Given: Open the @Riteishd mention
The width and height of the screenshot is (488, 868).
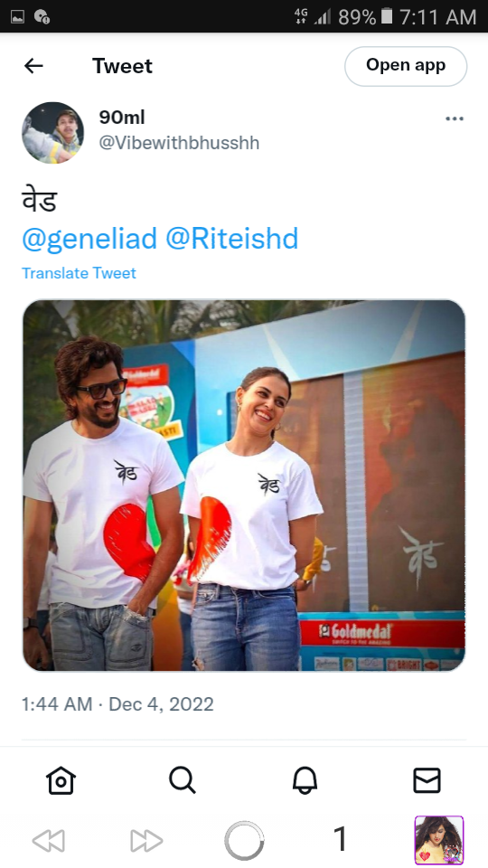Looking at the screenshot, I should [232, 238].
